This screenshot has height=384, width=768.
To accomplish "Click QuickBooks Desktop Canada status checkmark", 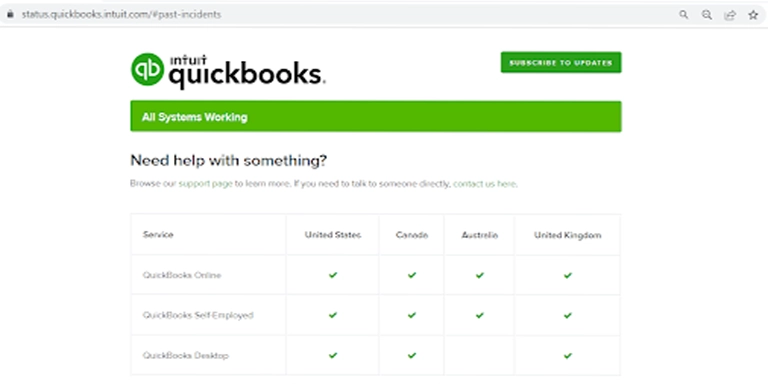I will point(412,355).
